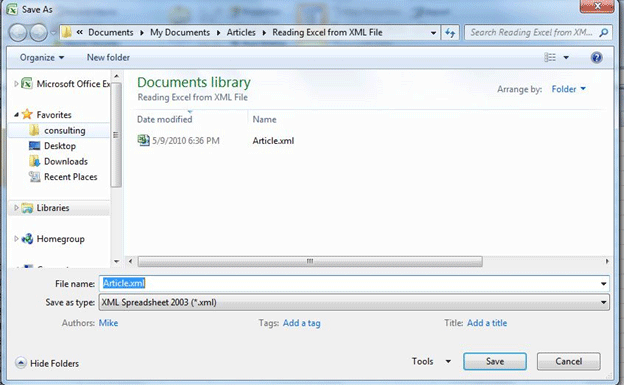
Task: Click the navigation pane vertical scrollbar thumb
Action: point(116,135)
